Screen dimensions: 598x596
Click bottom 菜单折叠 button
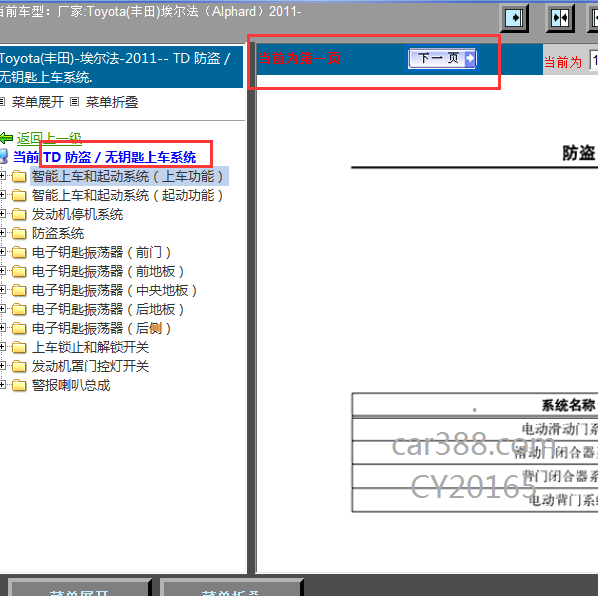click(x=231, y=588)
